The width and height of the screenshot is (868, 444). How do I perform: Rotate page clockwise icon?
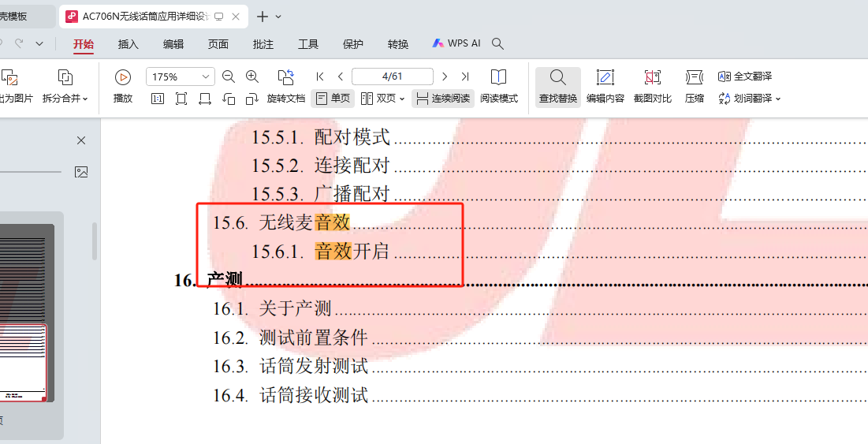(x=251, y=99)
